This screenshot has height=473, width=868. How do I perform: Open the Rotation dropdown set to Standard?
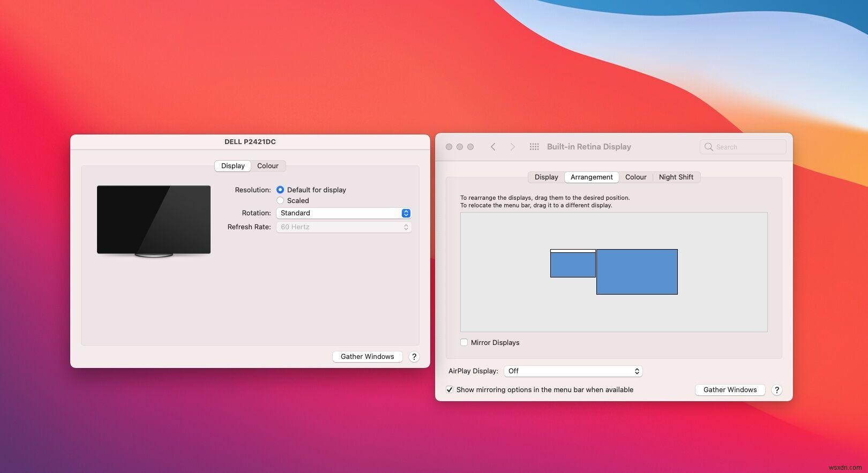[x=343, y=213]
